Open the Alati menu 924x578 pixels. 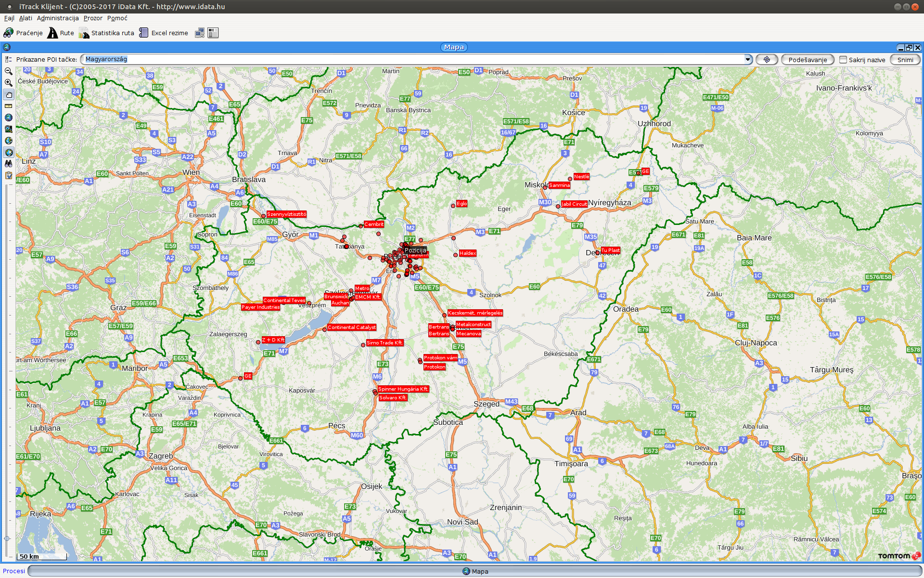pos(26,18)
